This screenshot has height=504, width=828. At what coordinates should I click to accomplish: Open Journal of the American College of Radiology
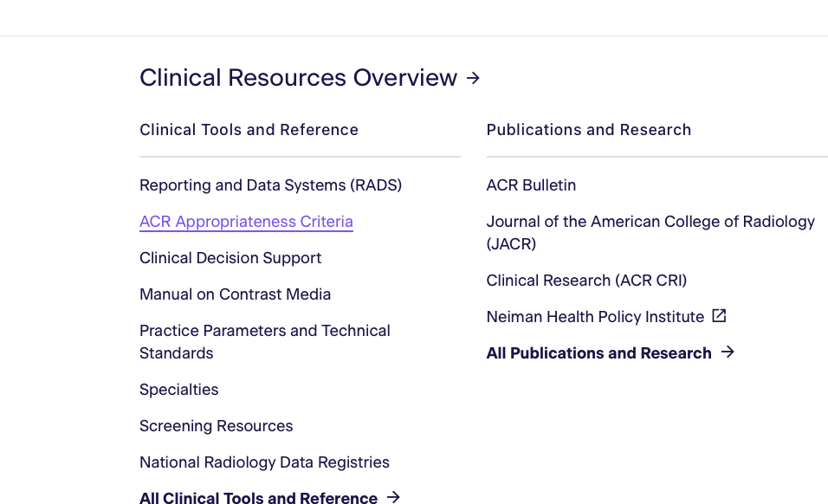coord(650,222)
